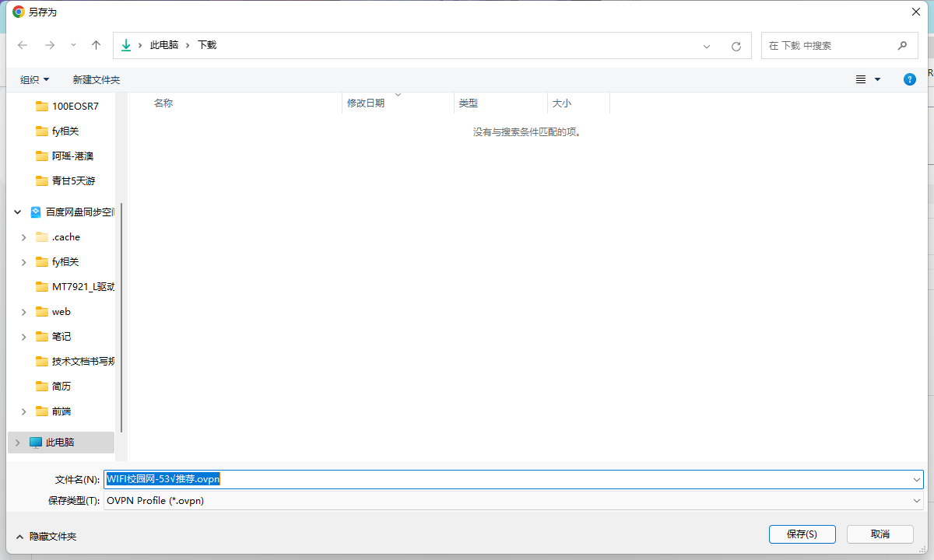Click the Up one level arrow
Screen dimensions: 934x560
coord(96,45)
